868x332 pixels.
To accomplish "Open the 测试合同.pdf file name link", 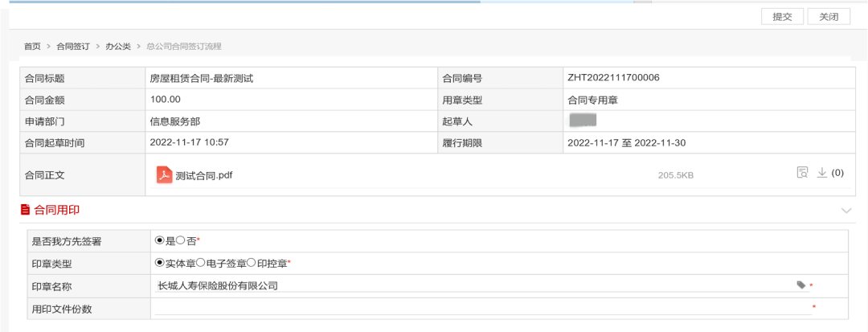I will (203, 174).
